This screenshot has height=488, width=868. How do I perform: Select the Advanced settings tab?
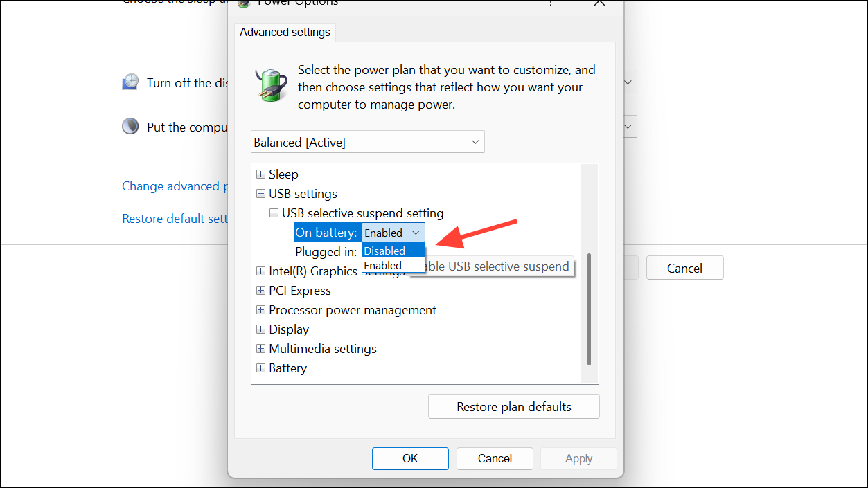click(285, 33)
